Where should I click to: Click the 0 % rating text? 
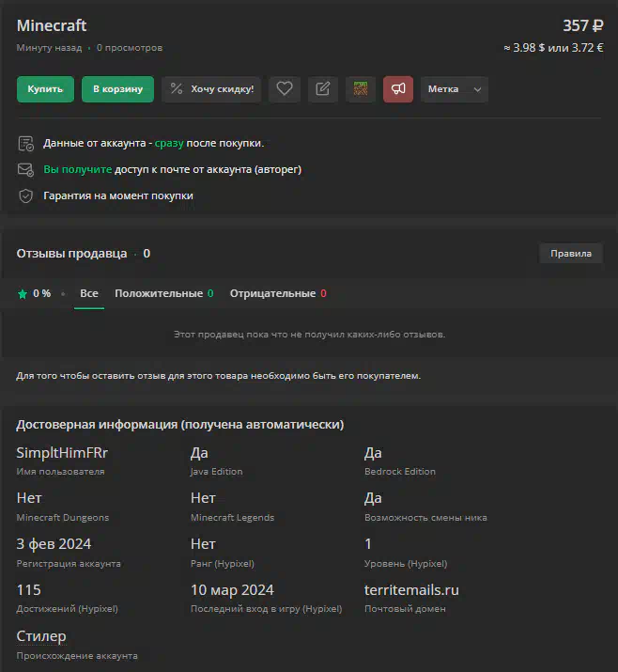coord(42,293)
